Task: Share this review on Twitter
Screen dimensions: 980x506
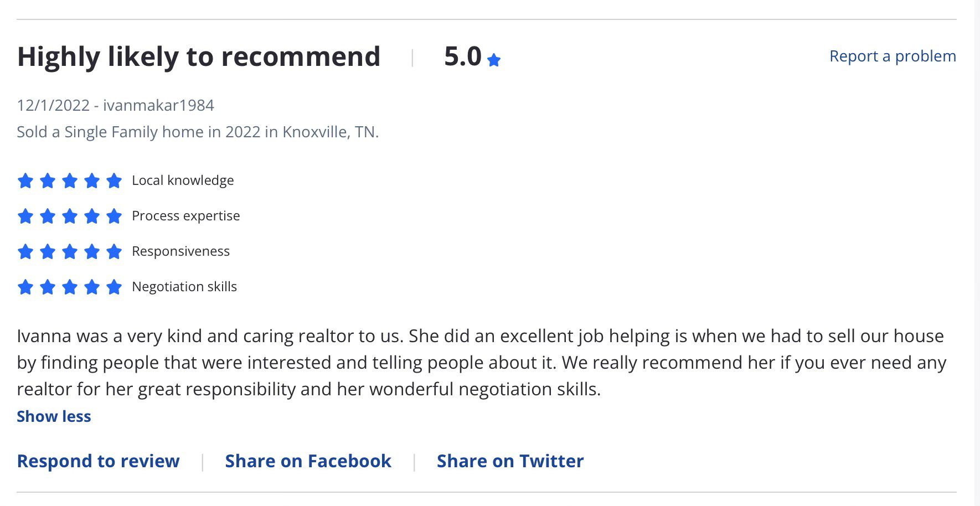Action: click(x=510, y=461)
